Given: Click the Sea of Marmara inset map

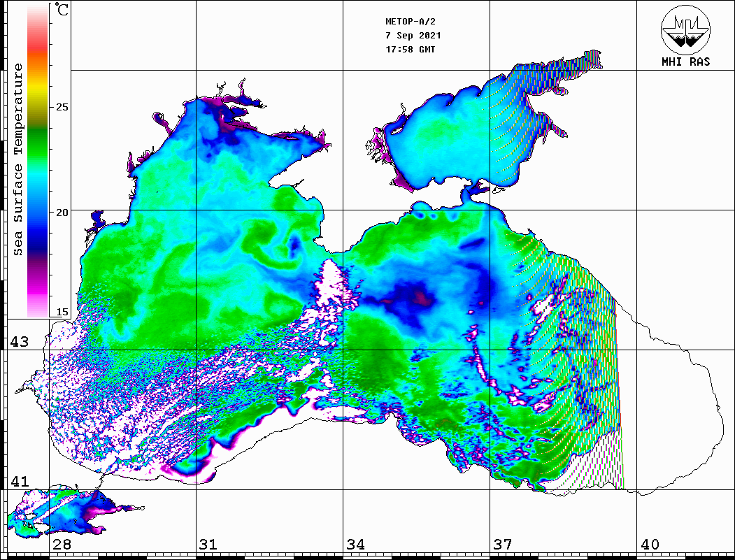Looking at the screenshot, I should click(75, 512).
